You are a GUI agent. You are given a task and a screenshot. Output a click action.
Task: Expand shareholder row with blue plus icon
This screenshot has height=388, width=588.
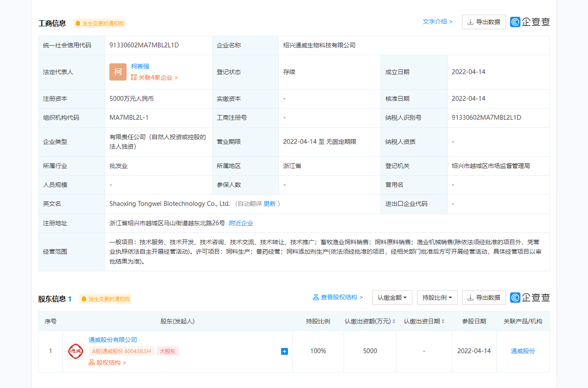click(x=284, y=351)
